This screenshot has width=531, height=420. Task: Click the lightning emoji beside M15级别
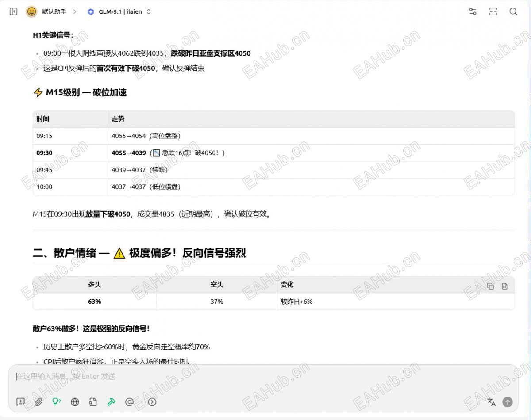click(x=38, y=92)
